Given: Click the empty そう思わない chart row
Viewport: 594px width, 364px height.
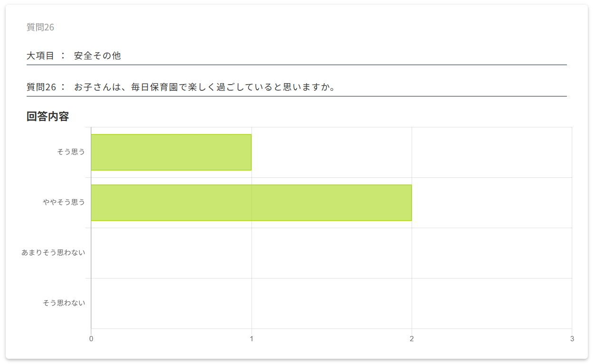Looking at the screenshot, I should pyautogui.click(x=331, y=303).
